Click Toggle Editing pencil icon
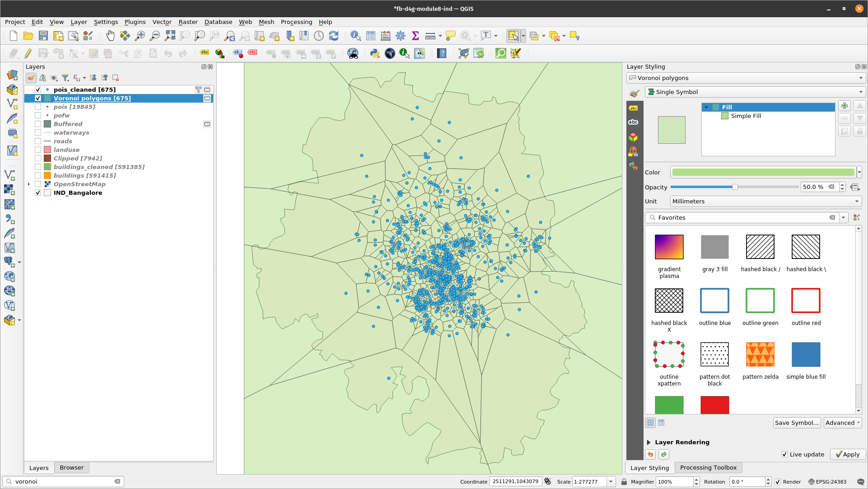Image resolution: width=868 pixels, height=489 pixels. (x=28, y=53)
